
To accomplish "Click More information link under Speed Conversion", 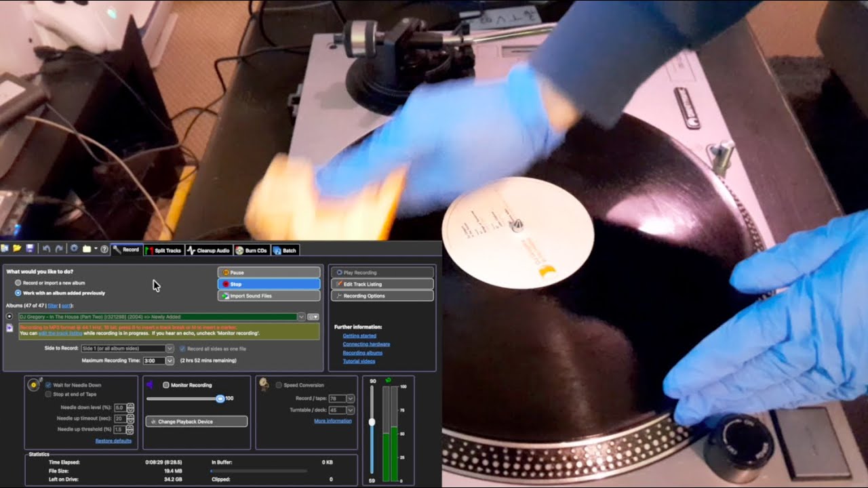I will (x=333, y=421).
